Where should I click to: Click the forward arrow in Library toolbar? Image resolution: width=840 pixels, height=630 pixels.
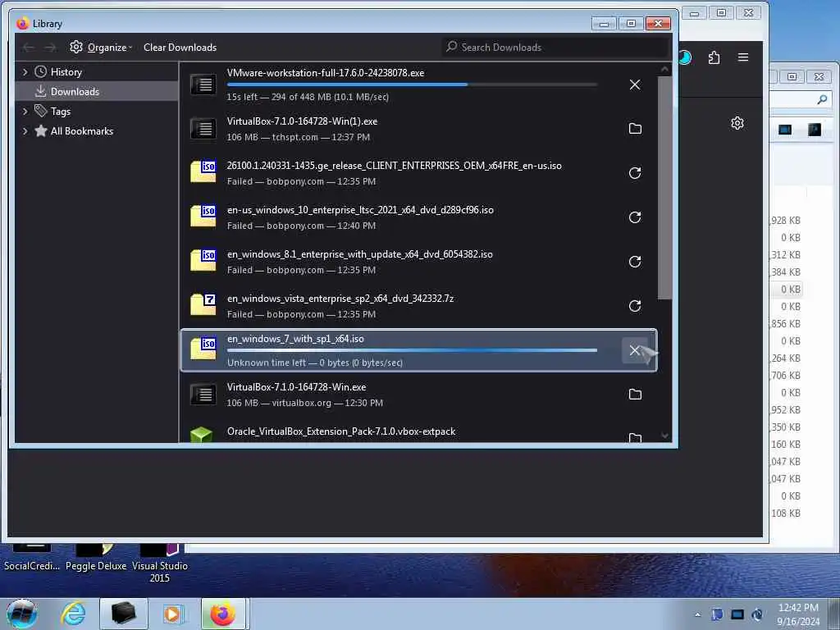click(50, 48)
